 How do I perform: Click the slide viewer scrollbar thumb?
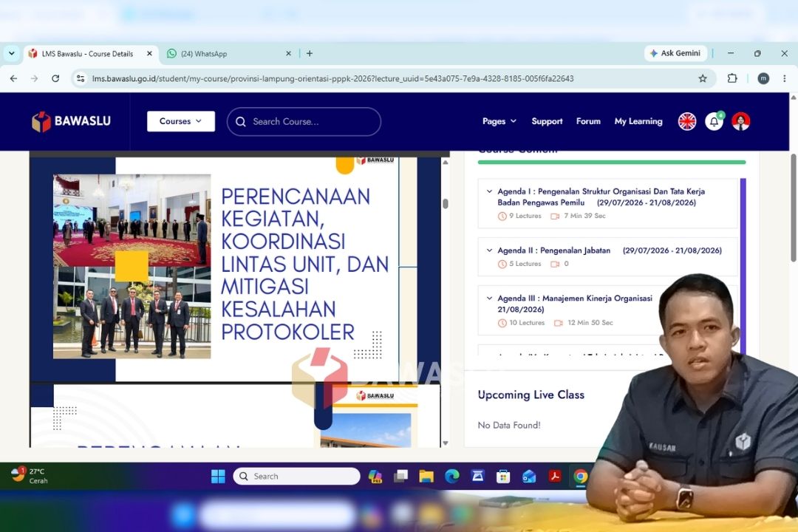click(446, 204)
